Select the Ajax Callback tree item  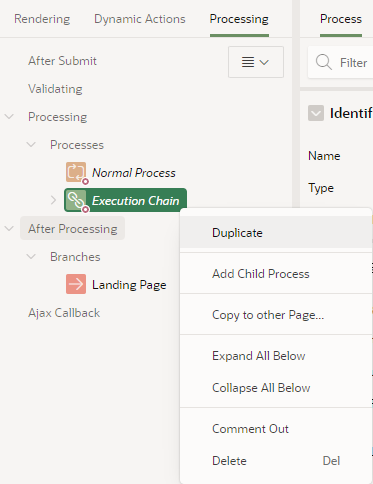coord(64,313)
